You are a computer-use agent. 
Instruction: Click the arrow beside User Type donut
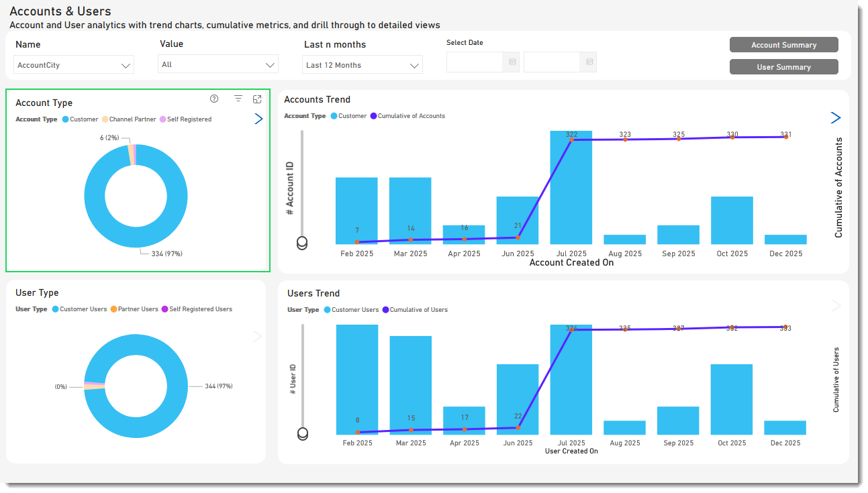257,337
